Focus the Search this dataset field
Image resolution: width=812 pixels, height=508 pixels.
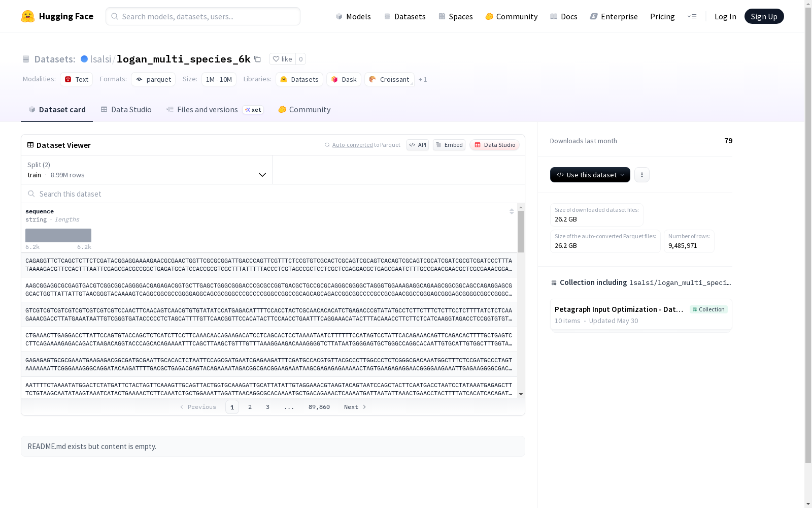[273, 194]
